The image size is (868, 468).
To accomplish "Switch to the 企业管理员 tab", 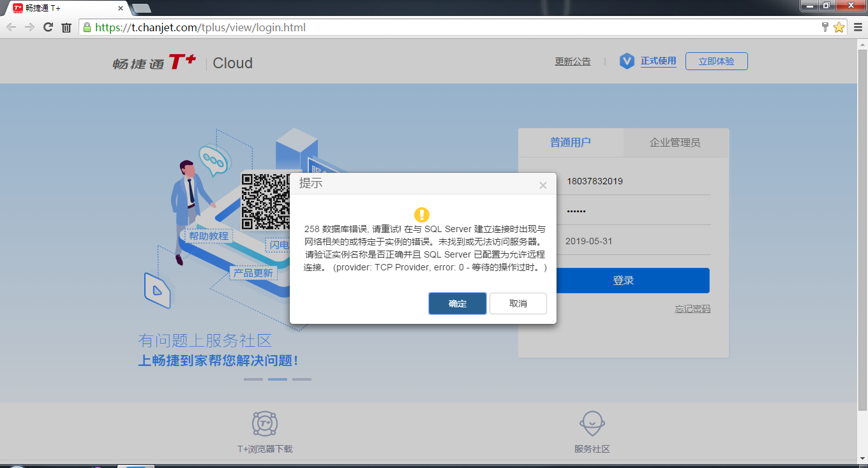I will (x=675, y=142).
